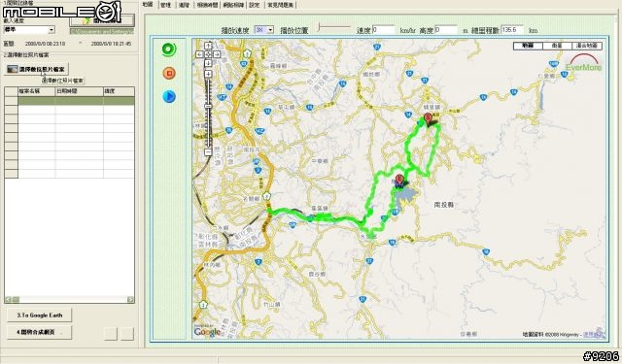Click the photo table scrollbar left arrow
This screenshot has width=622, height=364.
pos(8,300)
